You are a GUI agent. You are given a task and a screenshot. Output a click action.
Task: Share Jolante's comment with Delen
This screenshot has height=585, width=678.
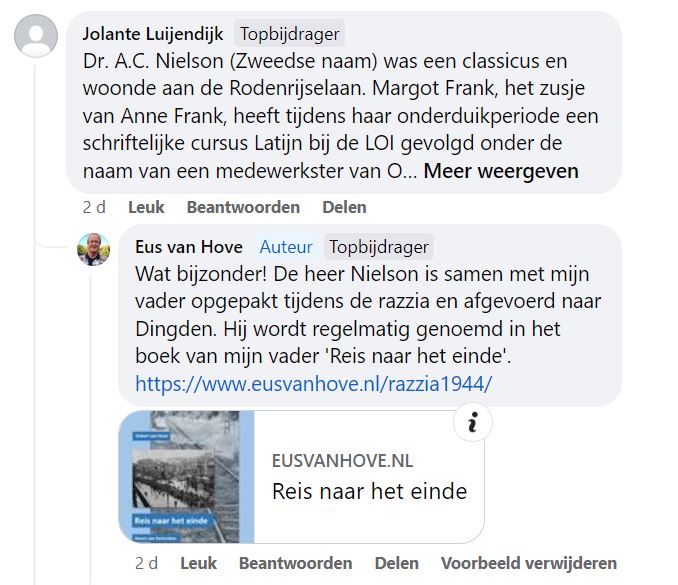(x=344, y=207)
